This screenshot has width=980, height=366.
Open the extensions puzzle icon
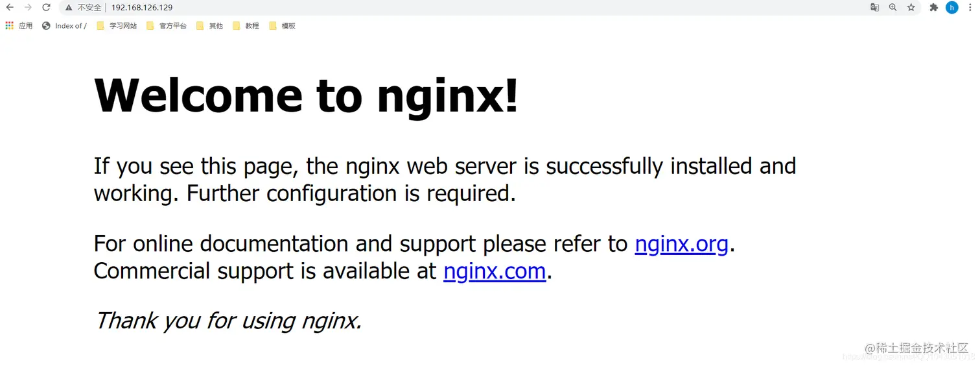[933, 7]
